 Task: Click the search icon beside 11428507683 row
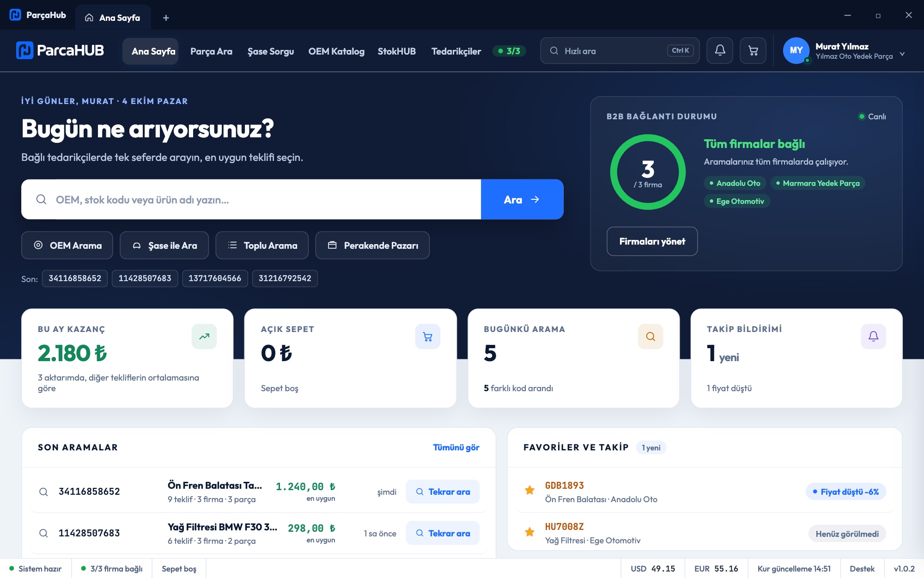click(x=43, y=533)
